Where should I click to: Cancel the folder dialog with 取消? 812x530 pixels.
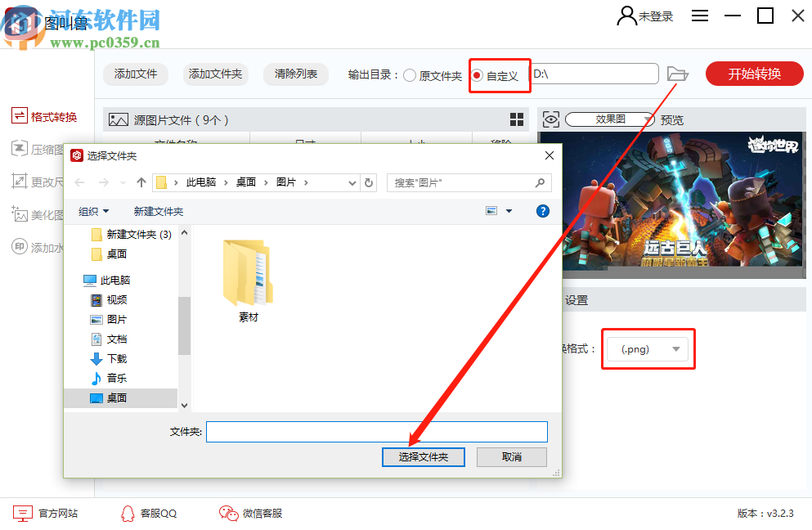[512, 457]
